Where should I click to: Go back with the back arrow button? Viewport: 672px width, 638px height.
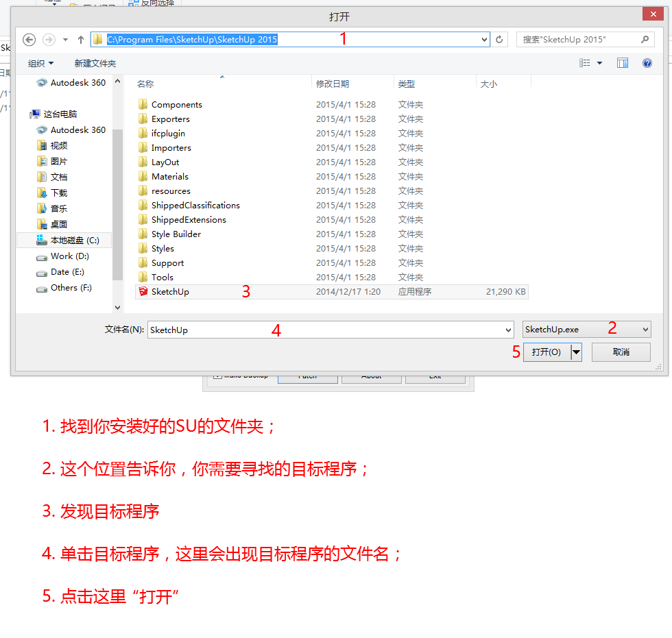click(x=29, y=40)
